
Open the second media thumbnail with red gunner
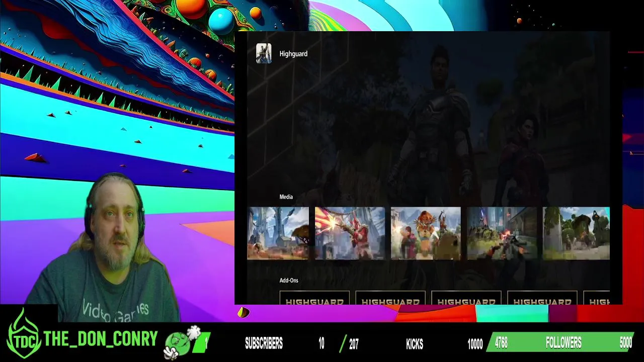(350, 233)
